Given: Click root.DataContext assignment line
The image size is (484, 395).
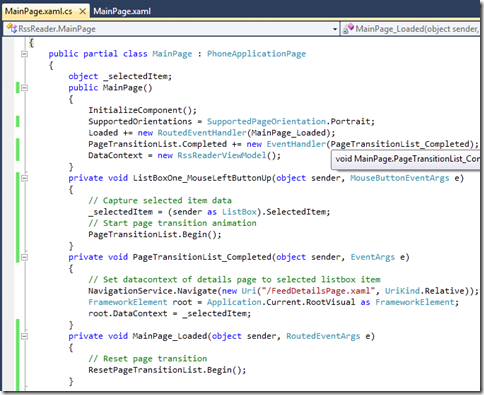Looking at the screenshot, I should pos(169,313).
